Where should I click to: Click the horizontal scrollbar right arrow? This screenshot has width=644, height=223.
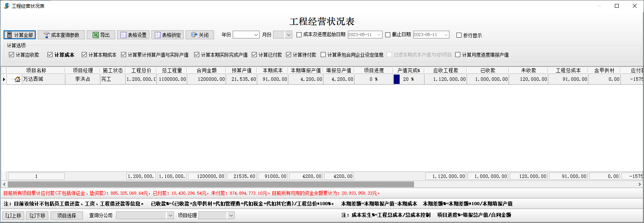[x=640, y=185]
